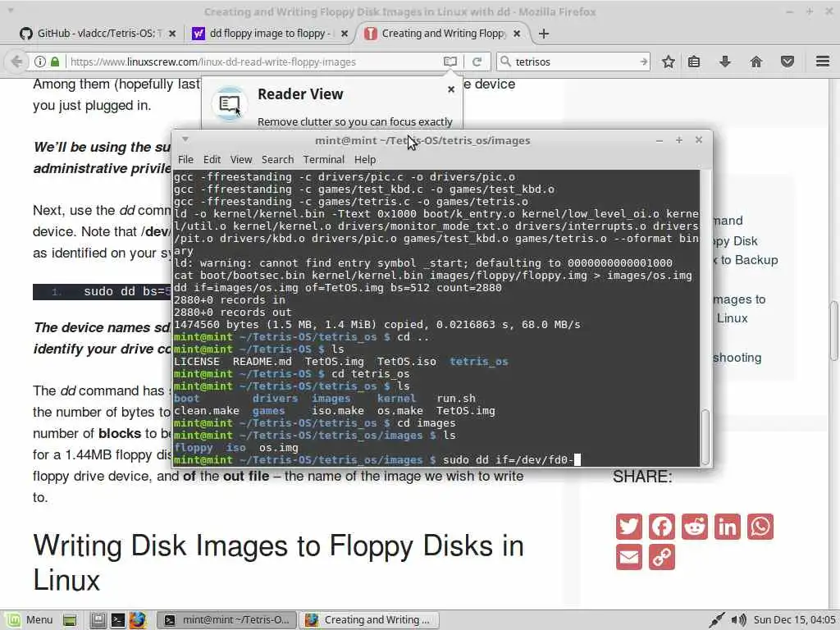
Task: Switch to dd floppy image to floppy tab
Action: [270, 33]
